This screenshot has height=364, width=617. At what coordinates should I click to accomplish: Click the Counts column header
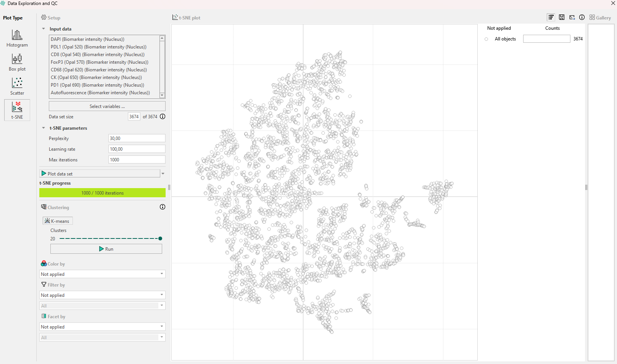(552, 28)
